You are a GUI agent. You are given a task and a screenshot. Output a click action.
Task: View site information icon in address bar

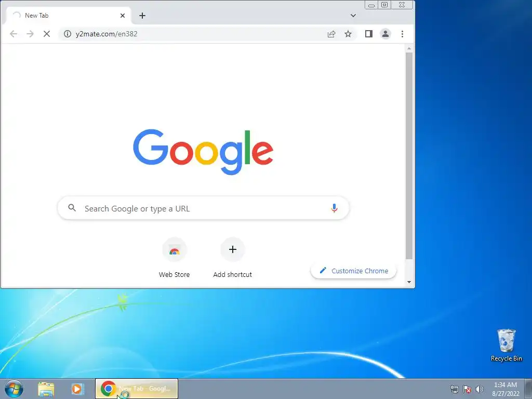point(68,34)
